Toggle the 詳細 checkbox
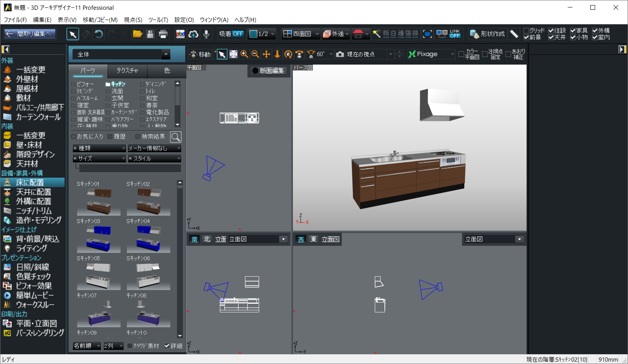Viewport: 628px width, 364px height. pyautogui.click(x=167, y=346)
